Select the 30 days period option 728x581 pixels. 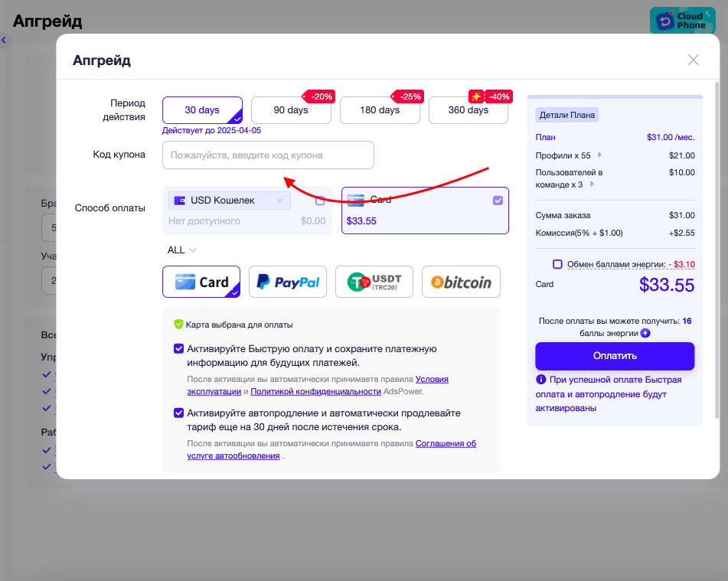point(202,110)
